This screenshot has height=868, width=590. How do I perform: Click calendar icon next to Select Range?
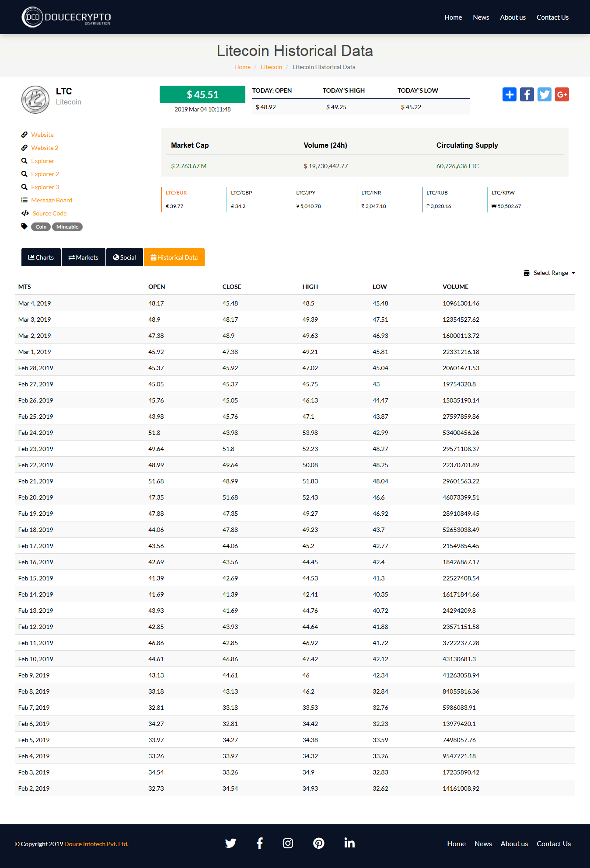[x=527, y=273]
